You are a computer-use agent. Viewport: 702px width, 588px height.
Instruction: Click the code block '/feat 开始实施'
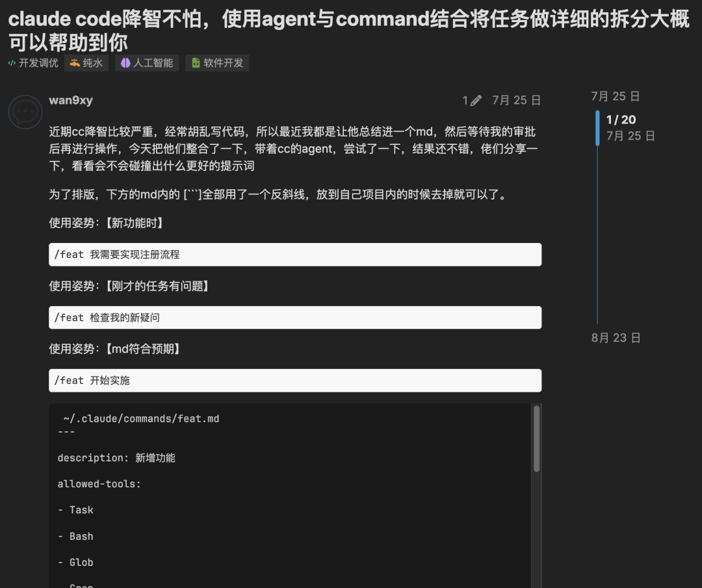(295, 380)
